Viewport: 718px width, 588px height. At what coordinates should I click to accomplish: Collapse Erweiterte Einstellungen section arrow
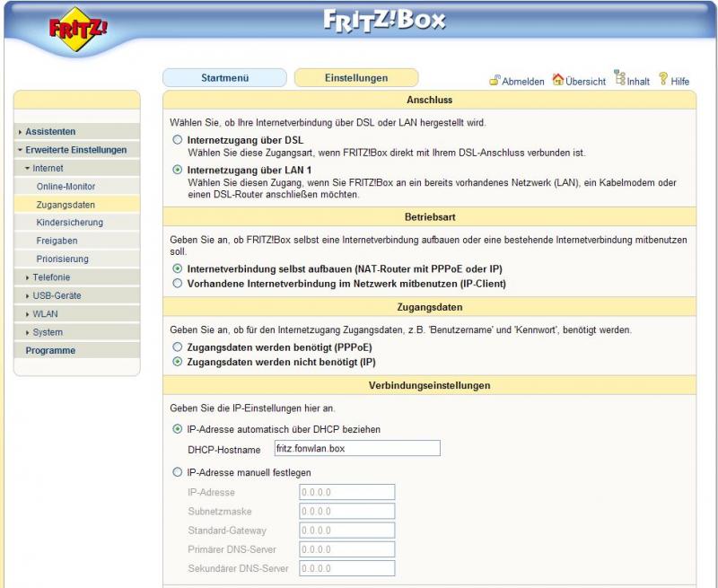pyautogui.click(x=20, y=150)
